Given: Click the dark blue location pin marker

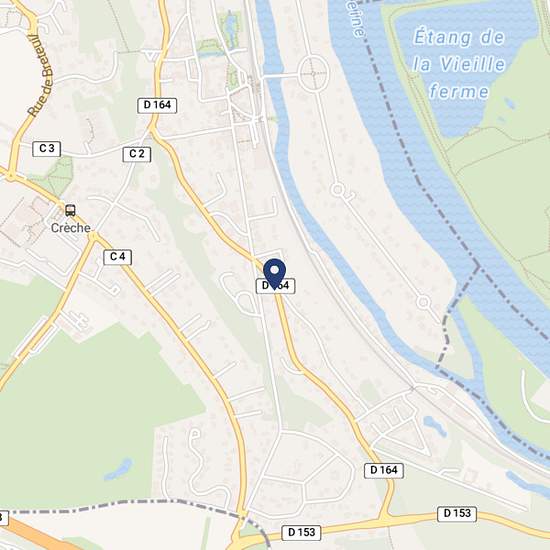Looking at the screenshot, I should point(274,274).
